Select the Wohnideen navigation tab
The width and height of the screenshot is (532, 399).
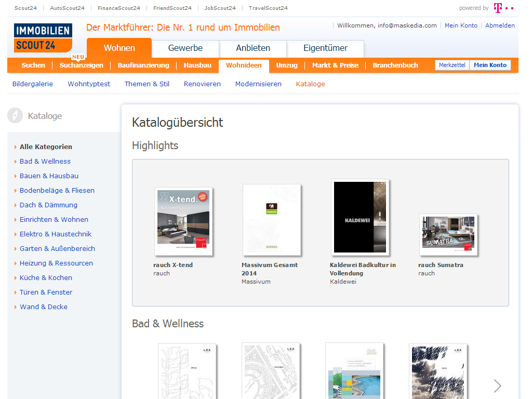[x=244, y=65]
